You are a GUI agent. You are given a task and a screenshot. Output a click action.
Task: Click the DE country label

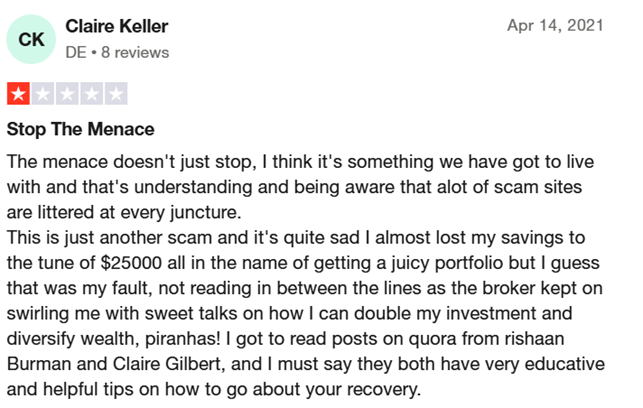point(76,52)
